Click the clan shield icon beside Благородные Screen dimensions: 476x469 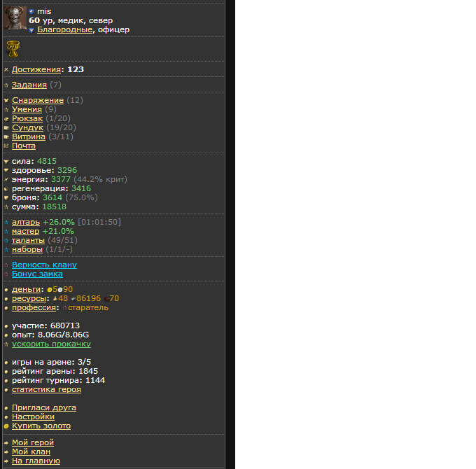tap(31, 30)
